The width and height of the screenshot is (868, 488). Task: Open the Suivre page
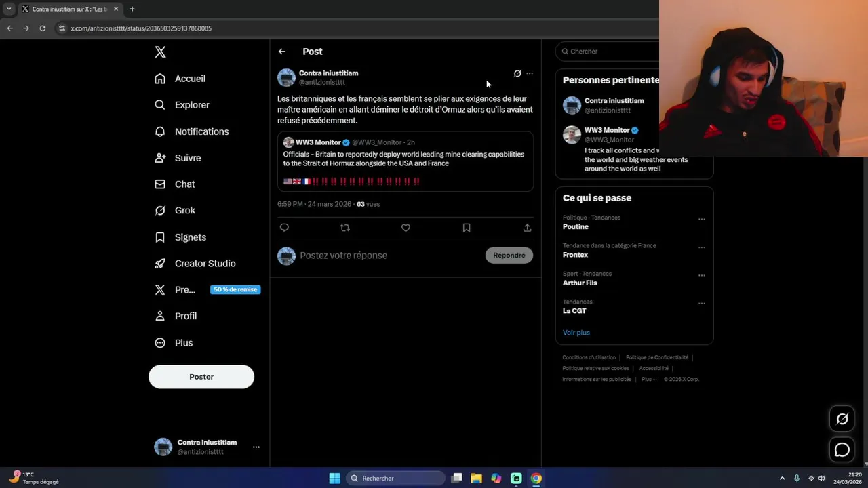178,158
